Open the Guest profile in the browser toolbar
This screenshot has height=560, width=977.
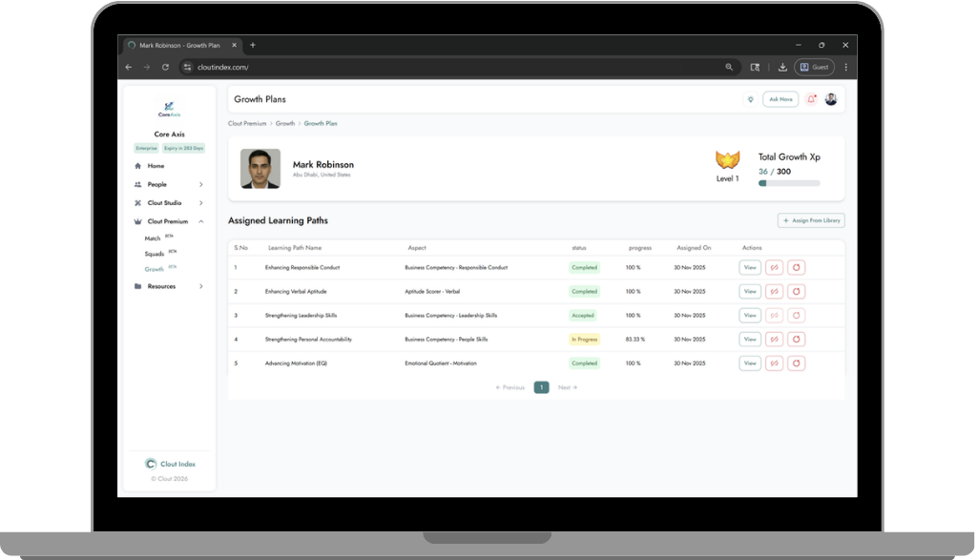point(814,67)
